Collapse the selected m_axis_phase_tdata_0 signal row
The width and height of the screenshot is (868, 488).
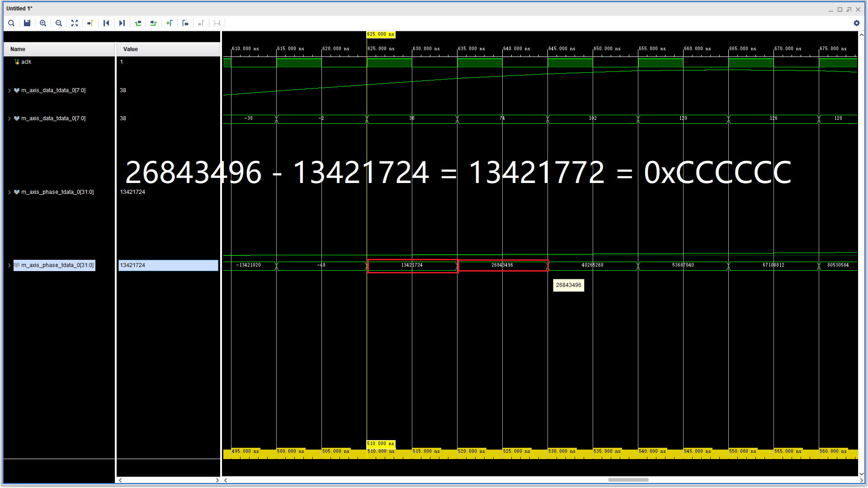(x=9, y=265)
